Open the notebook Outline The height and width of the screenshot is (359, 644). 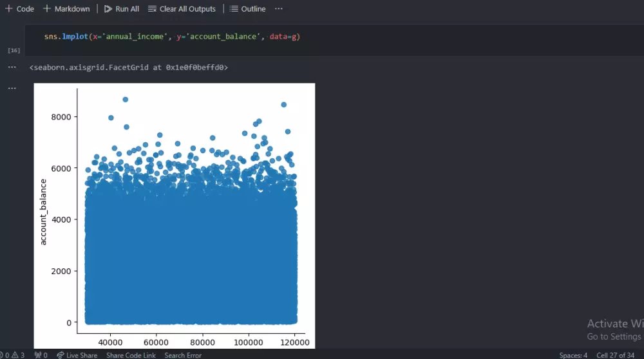pos(248,8)
